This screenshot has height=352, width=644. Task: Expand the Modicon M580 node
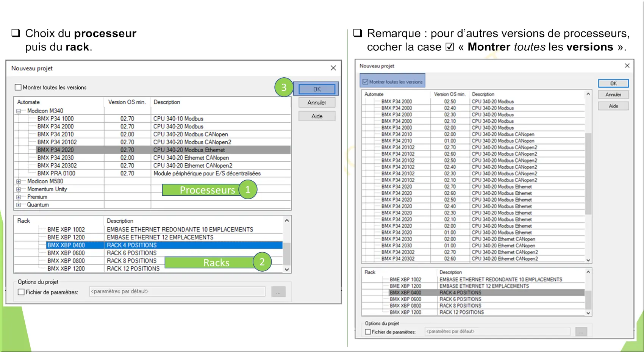click(19, 181)
